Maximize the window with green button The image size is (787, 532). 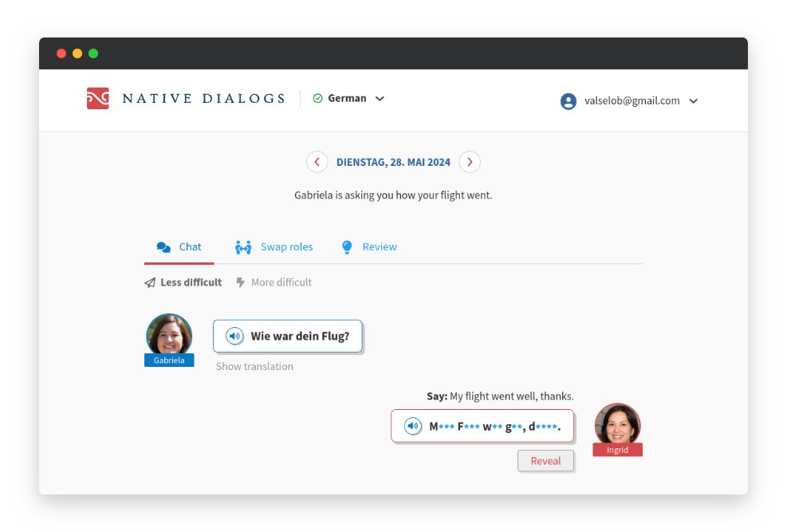tap(93, 53)
